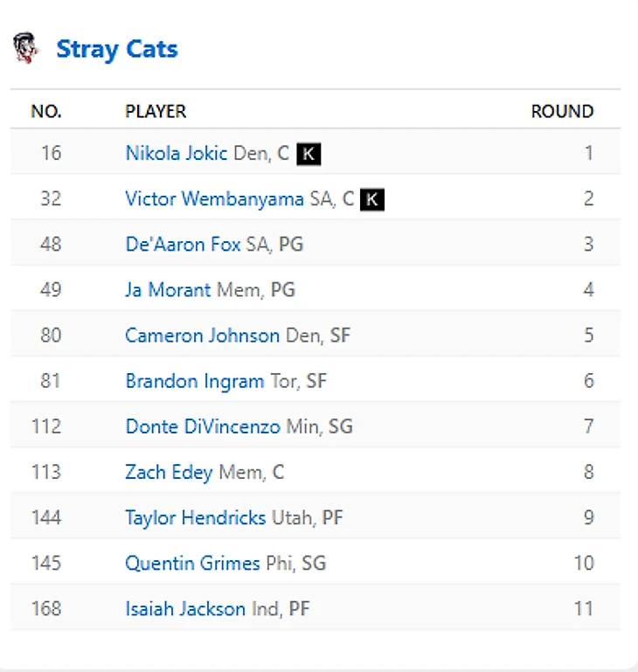638x672 pixels.
Task: Click the keeper K badge beside Victor Wembanyama
Action: point(373,200)
